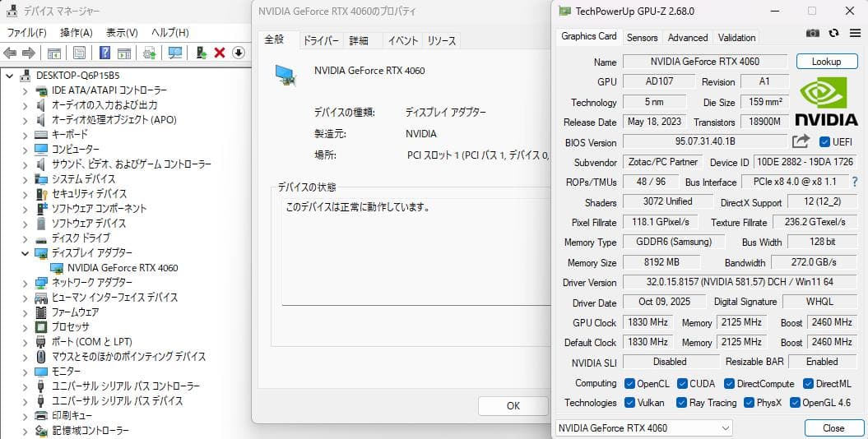This screenshot has width=868, height=439.
Task: Toggle the show/hide console tree toolbar icon
Action: [x=53, y=53]
